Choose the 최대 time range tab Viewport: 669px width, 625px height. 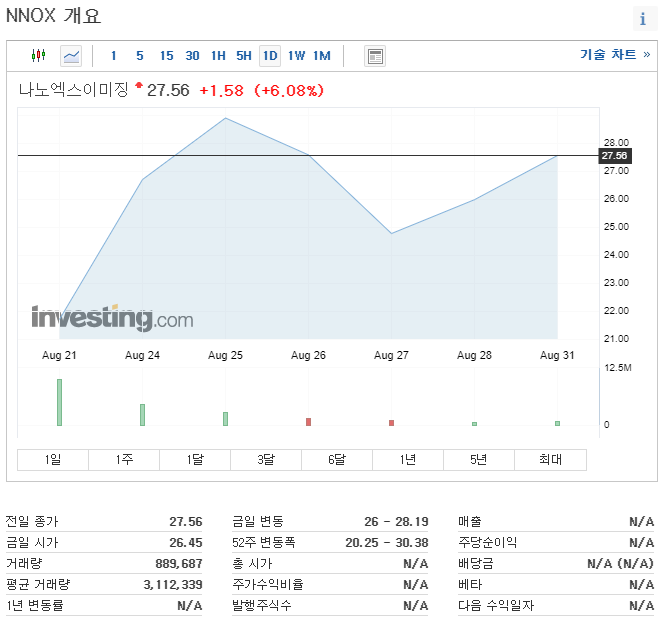coord(550,460)
